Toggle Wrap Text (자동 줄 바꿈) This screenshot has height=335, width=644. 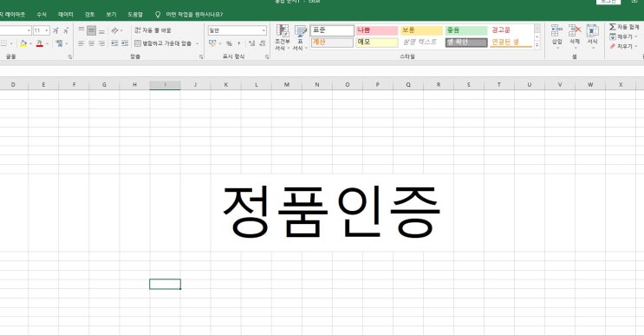click(153, 30)
